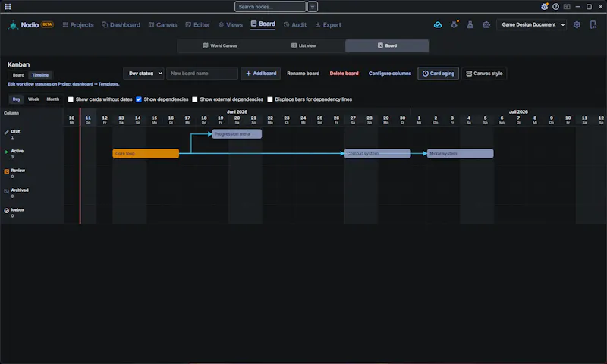Image resolution: width=607 pixels, height=364 pixels.
Task: Set timeline scale to Week
Action: pos(33,99)
